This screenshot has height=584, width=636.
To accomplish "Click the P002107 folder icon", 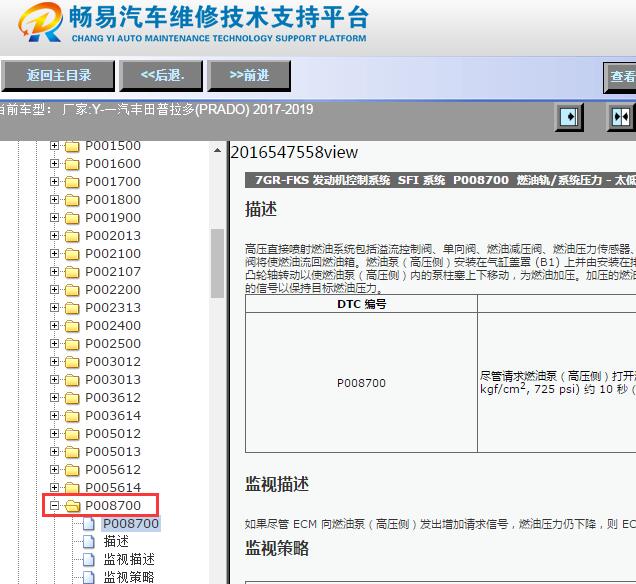I will tap(72, 272).
